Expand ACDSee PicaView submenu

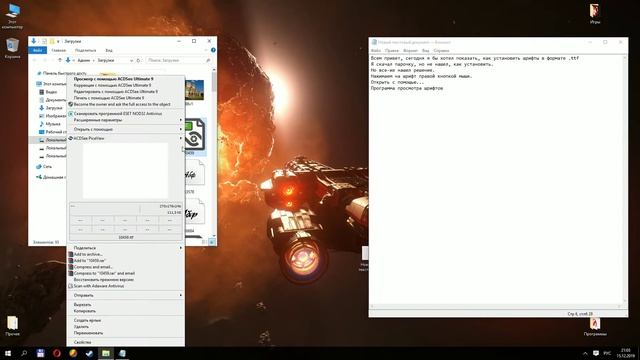coord(126,138)
